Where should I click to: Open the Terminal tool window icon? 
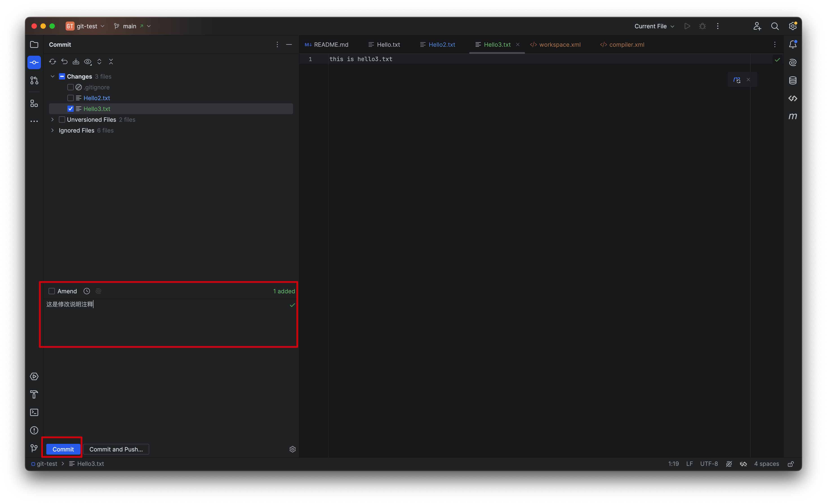(x=34, y=412)
